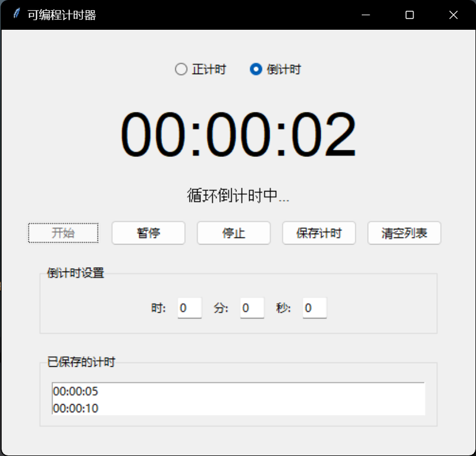
Task: Focus the 时 hours input field
Action: click(190, 308)
